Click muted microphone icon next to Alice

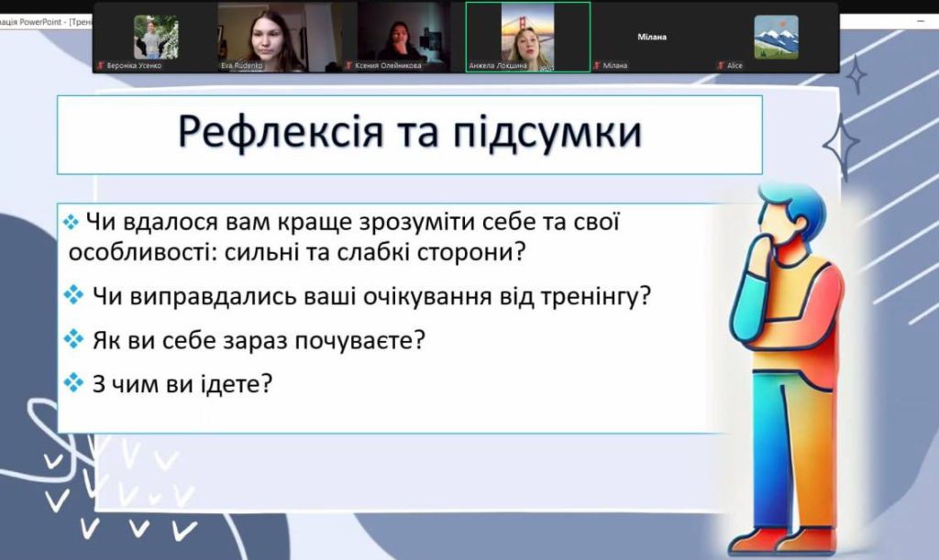721,65
